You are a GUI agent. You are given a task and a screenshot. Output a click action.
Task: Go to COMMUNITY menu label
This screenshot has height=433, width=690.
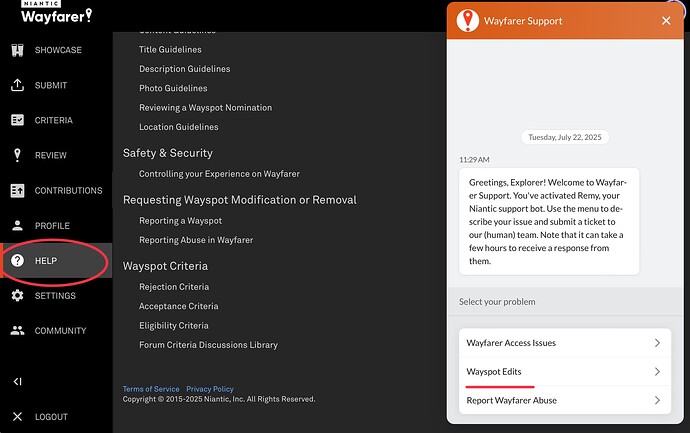coord(61,331)
